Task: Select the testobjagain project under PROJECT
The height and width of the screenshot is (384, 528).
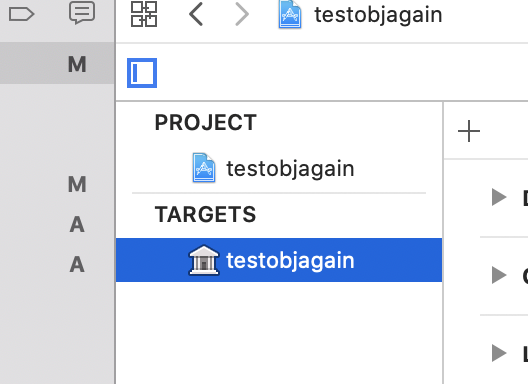Action: (x=279, y=168)
